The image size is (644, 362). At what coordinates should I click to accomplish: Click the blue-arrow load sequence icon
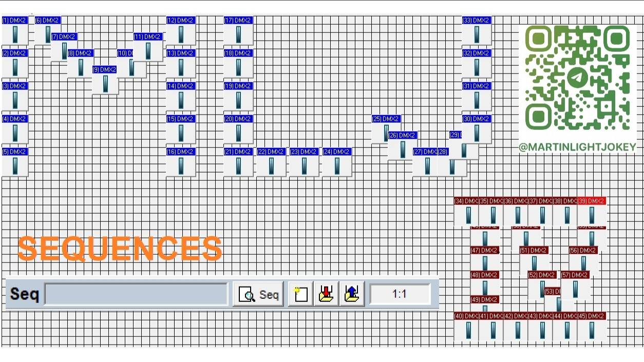[x=352, y=294]
